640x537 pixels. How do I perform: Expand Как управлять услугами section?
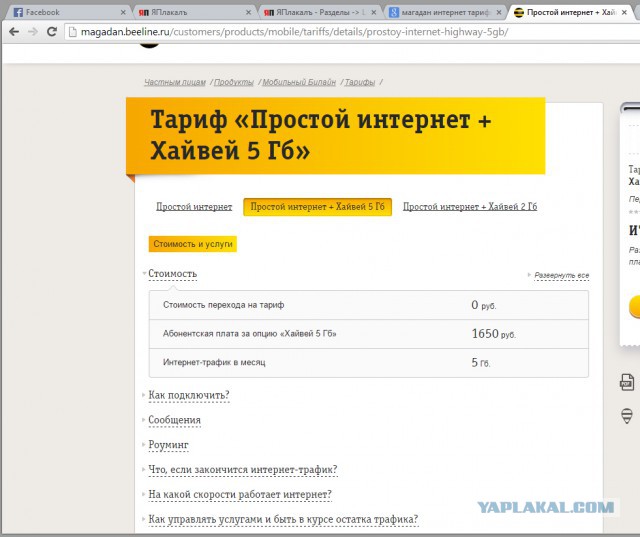click(x=283, y=519)
